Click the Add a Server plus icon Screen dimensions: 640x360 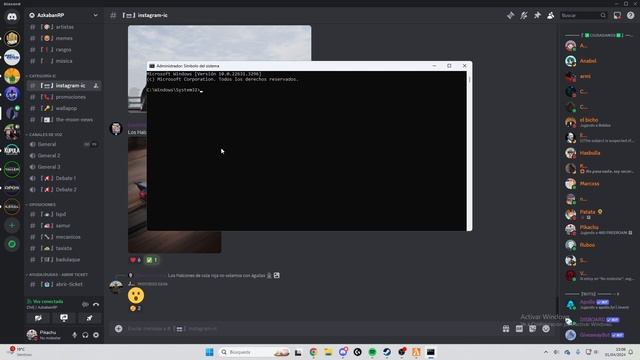[12, 225]
